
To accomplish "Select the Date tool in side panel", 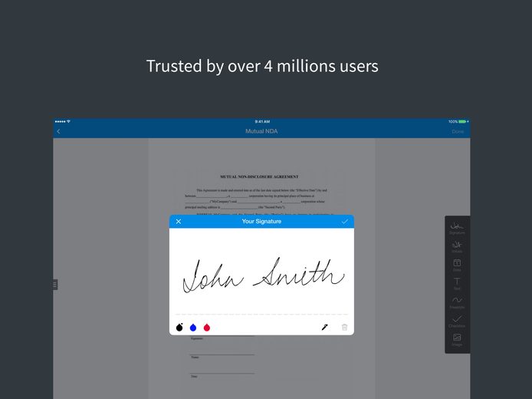I will (457, 265).
